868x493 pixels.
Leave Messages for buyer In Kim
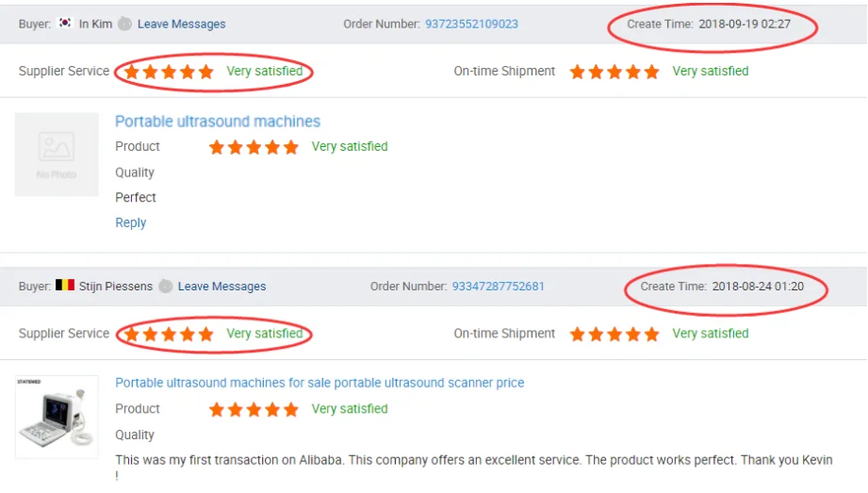[181, 24]
